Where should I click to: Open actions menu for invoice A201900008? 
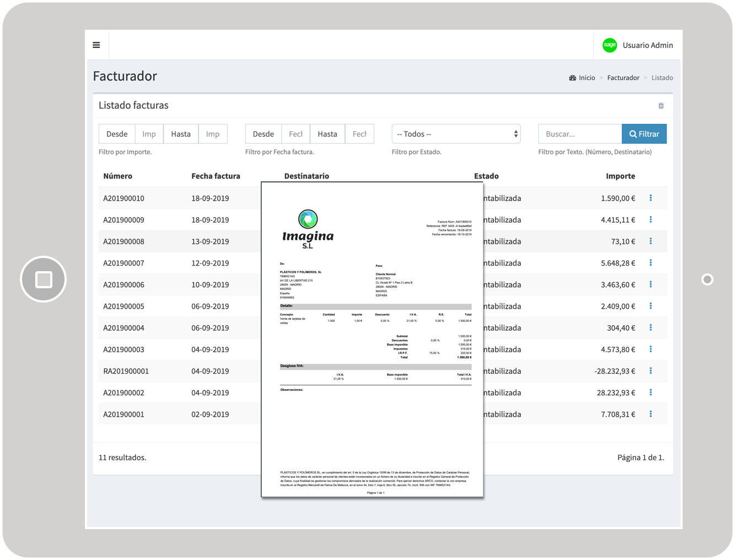coord(651,241)
